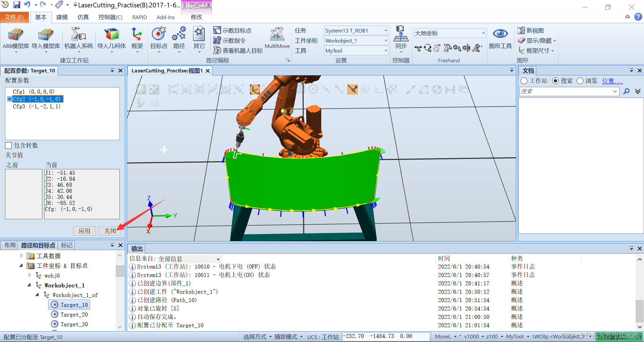Select the 浏览 radio button
Screen dimensions: 644x342
580,81
